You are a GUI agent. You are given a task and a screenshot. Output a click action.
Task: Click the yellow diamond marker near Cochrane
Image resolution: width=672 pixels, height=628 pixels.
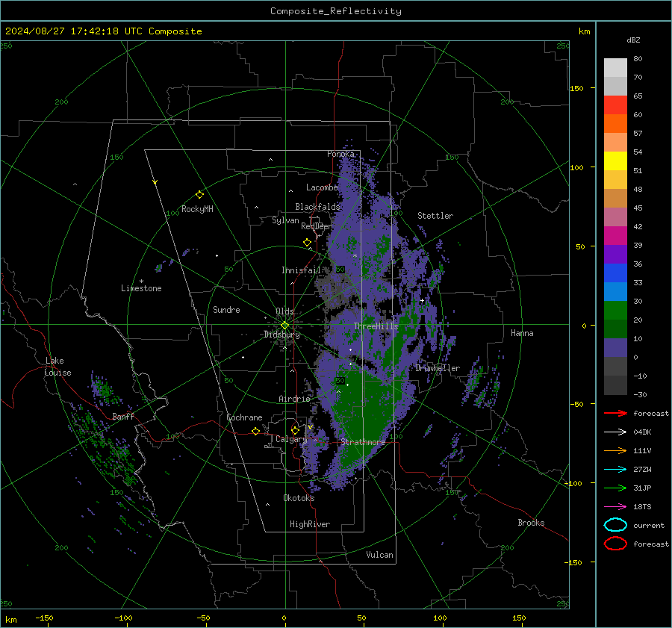coord(255,431)
